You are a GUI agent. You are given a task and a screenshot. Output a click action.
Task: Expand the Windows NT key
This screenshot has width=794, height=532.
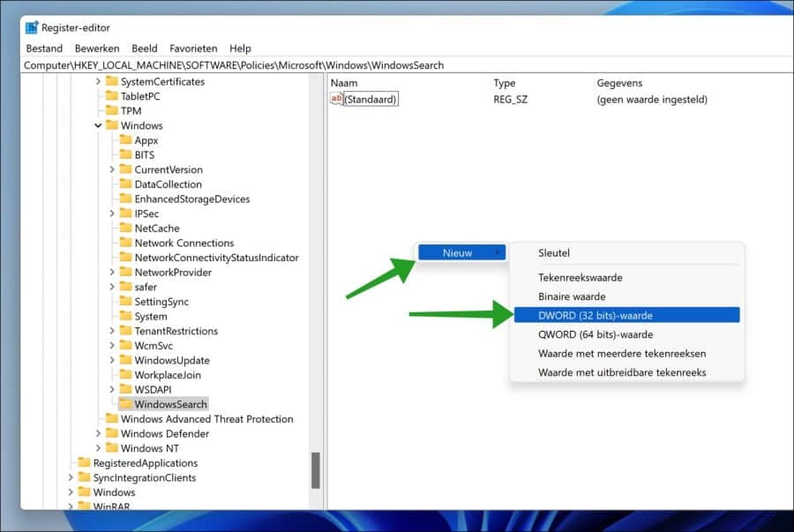(x=98, y=448)
